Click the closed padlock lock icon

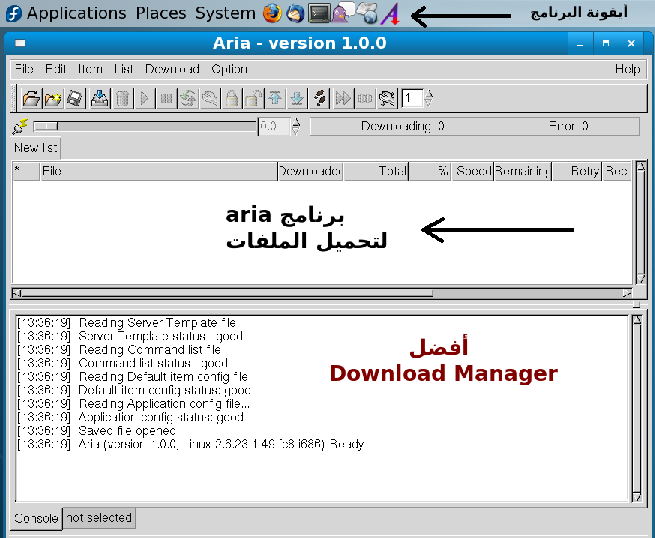point(232,99)
